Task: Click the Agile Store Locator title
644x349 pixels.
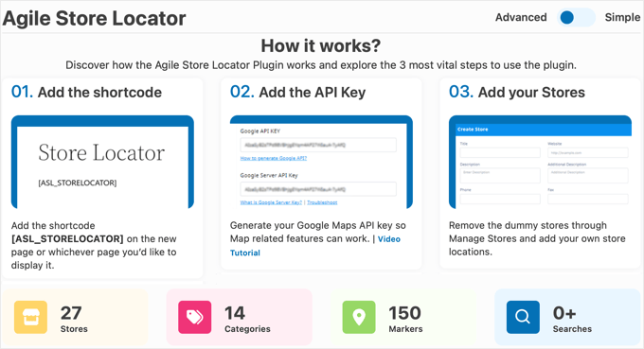Action: (x=94, y=19)
